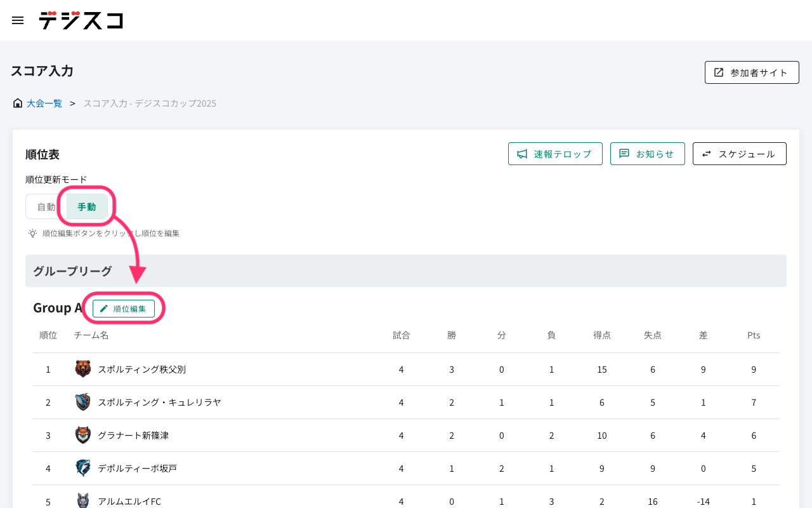812x508 pixels.
Task: Click the デジスコ logo
Action: 81,20
